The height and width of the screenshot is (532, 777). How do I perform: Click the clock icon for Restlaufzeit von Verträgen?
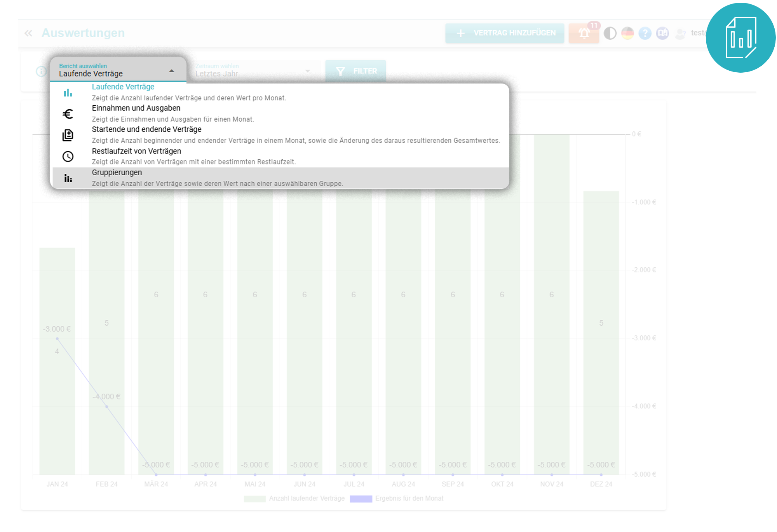(68, 157)
